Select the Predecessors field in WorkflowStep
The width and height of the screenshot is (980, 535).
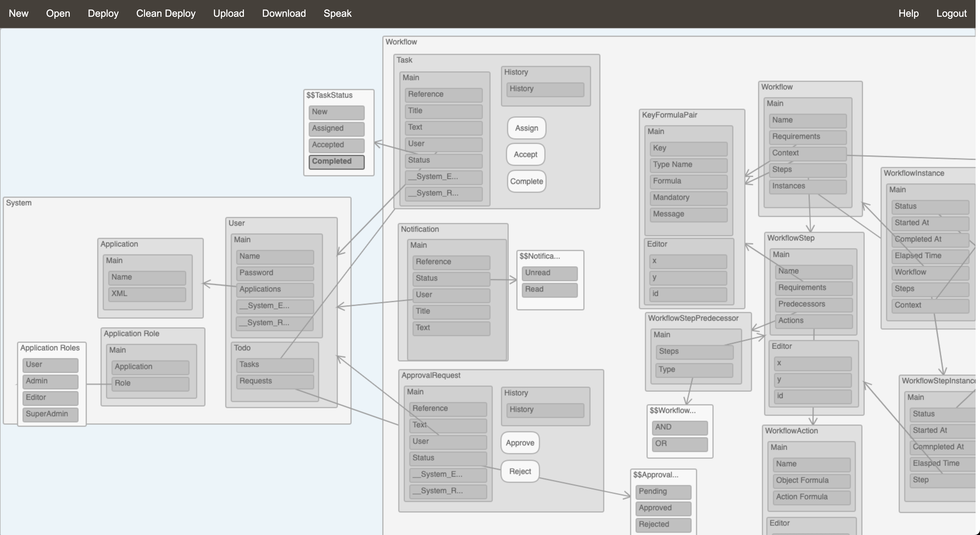813,304
